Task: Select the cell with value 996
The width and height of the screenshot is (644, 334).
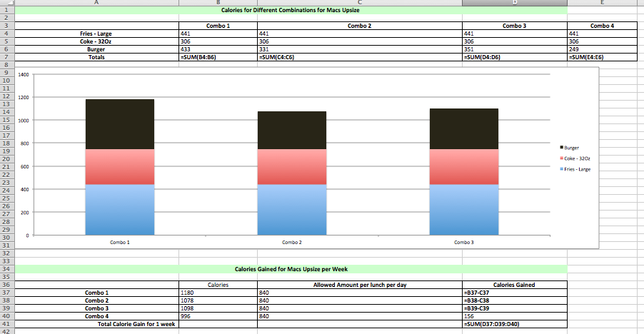Action: [218, 316]
